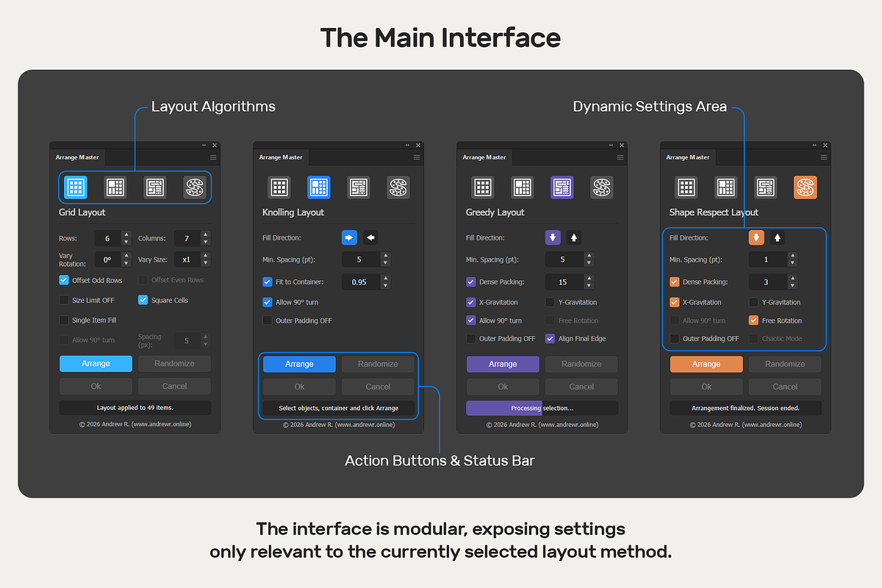Toggle Y-Gravitation in Greedy Layout panel
This screenshot has width=882, height=588.
(550, 302)
